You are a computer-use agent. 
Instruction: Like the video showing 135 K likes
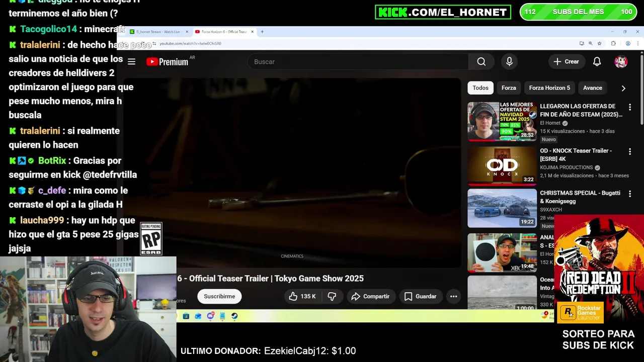(x=302, y=296)
